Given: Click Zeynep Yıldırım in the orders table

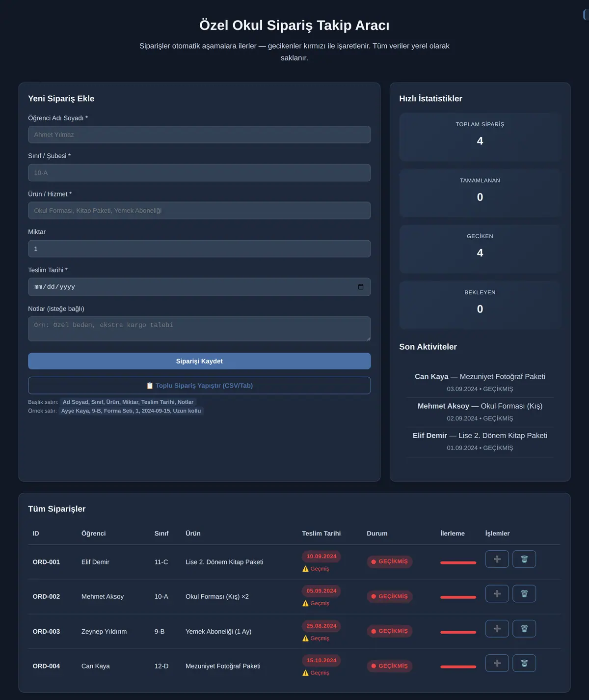Looking at the screenshot, I should (104, 631).
